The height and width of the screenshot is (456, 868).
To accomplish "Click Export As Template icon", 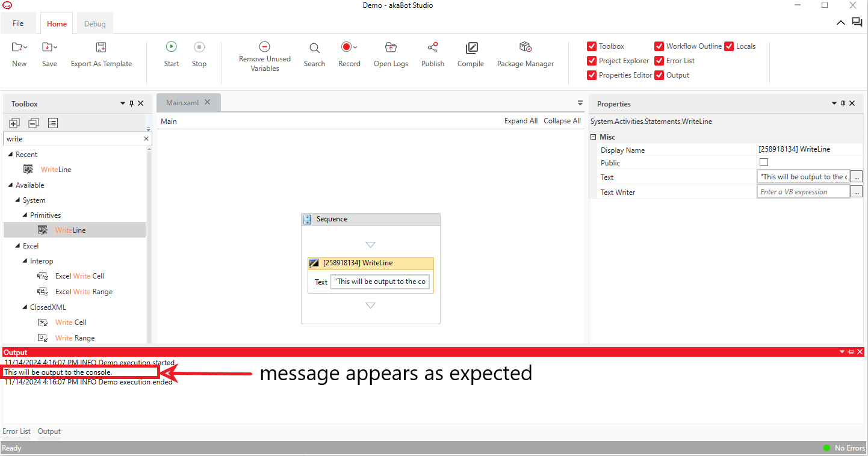I will coord(101,47).
